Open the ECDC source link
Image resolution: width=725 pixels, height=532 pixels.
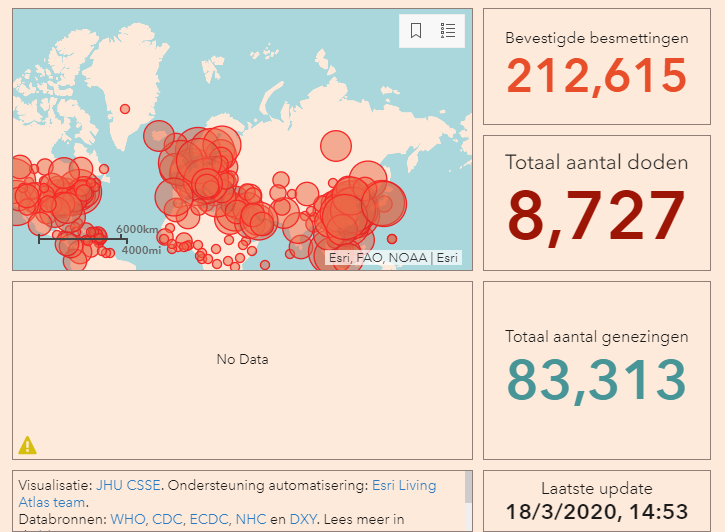tap(204, 520)
